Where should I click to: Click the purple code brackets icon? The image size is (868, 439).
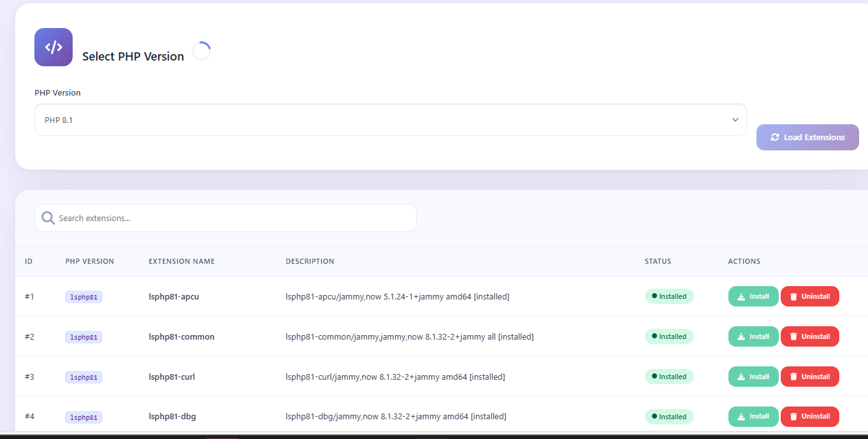coord(54,47)
